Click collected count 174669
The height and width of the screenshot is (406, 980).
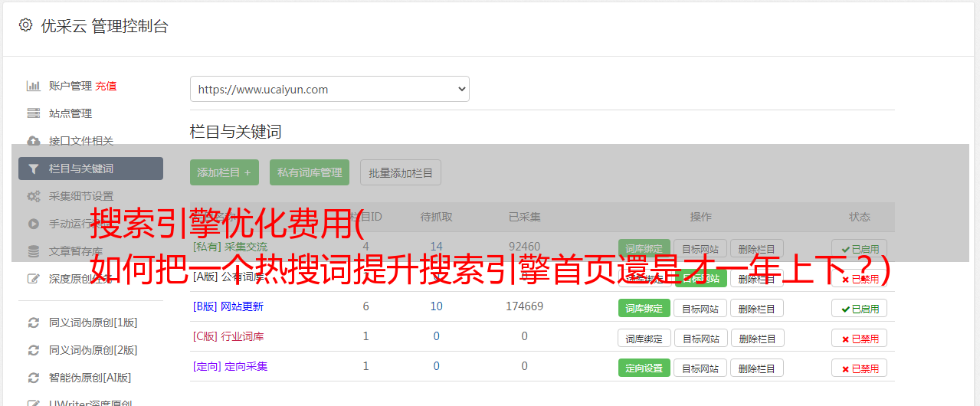[525, 306]
